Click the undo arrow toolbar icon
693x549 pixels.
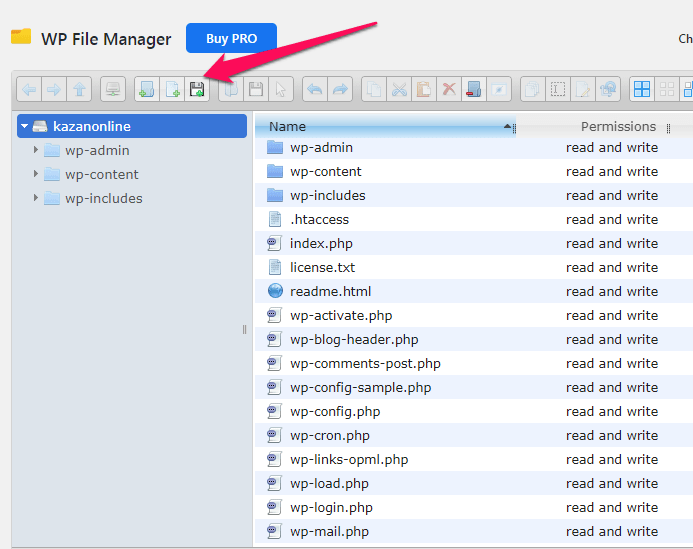tap(315, 90)
